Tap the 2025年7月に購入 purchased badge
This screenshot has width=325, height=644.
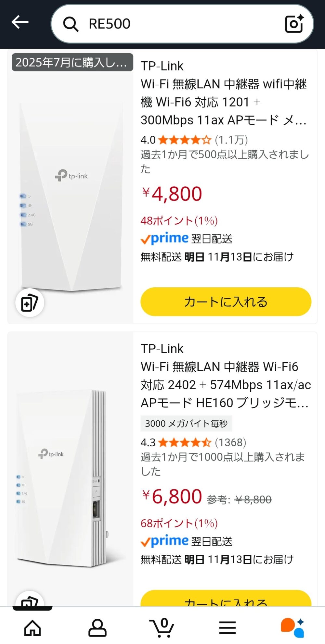pos(72,62)
